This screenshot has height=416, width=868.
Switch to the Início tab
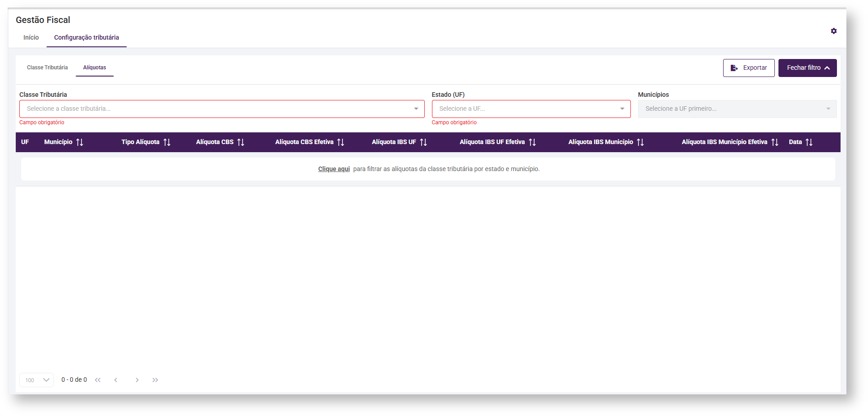31,37
